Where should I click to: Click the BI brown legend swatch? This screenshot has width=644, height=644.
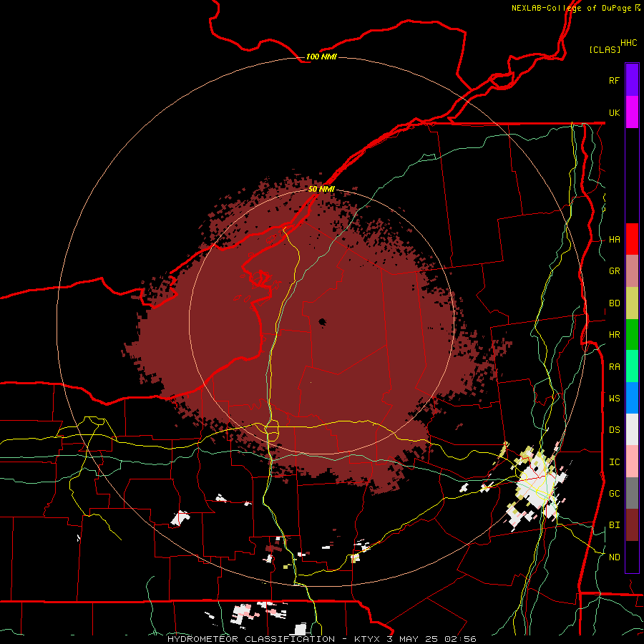632,525
